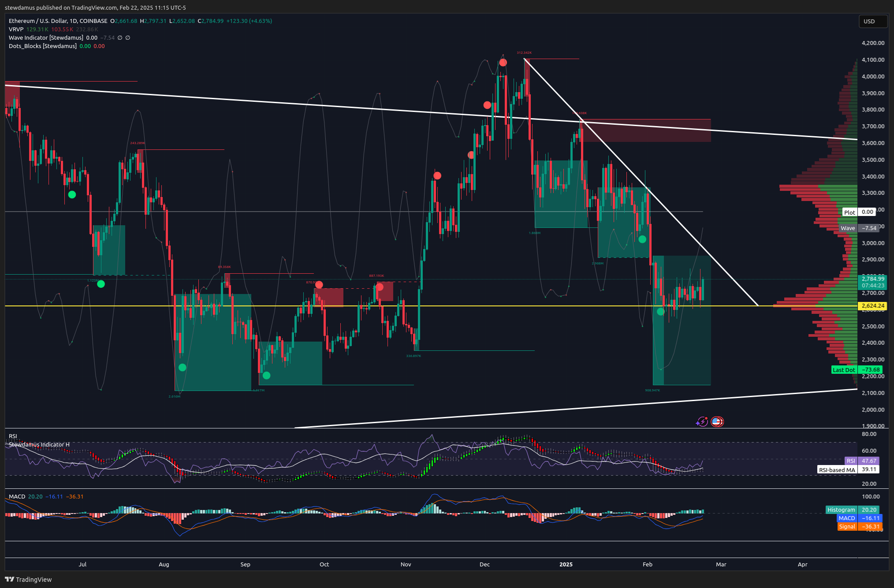The image size is (894, 588).
Task: Click the RSI pane legend label
Action: (x=13, y=436)
